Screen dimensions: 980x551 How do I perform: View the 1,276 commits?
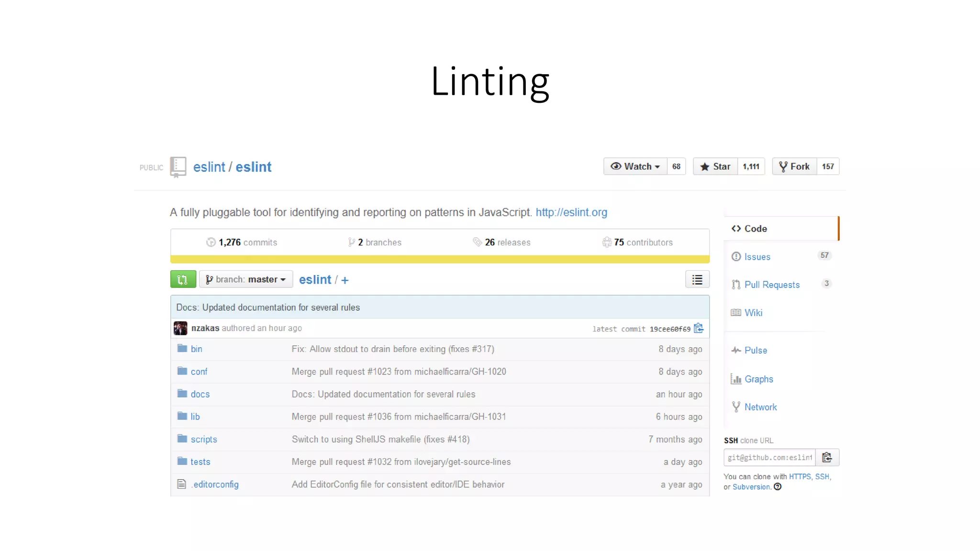[242, 242]
